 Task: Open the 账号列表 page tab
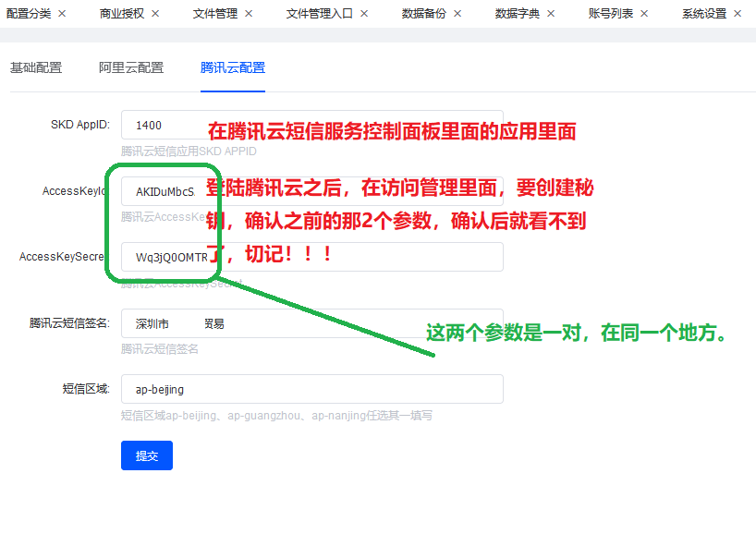tap(611, 14)
